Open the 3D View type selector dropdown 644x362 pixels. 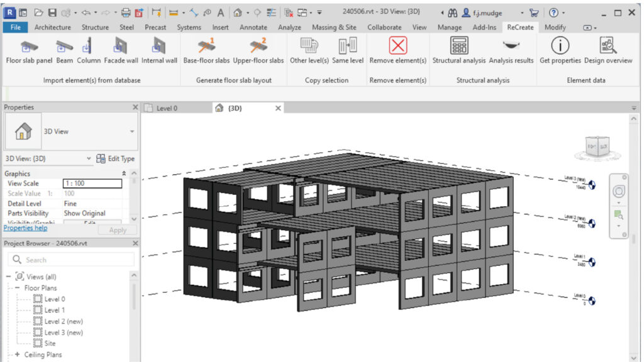[x=131, y=131]
